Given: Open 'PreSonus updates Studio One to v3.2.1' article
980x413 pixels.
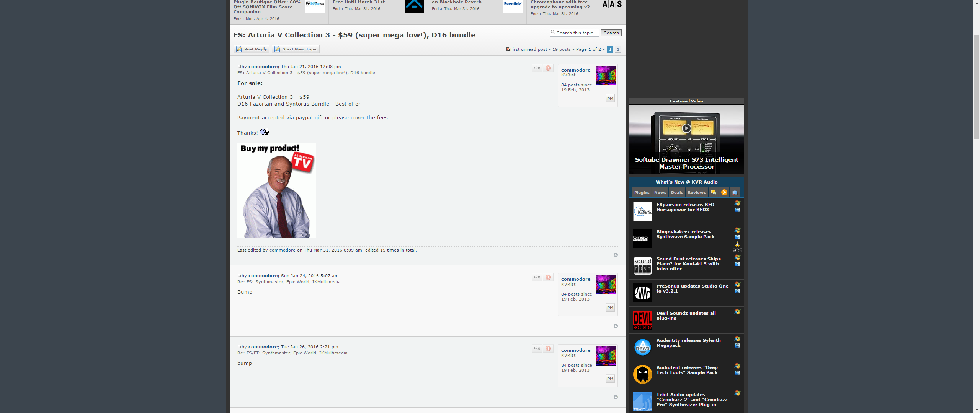Looking at the screenshot, I should (x=692, y=288).
